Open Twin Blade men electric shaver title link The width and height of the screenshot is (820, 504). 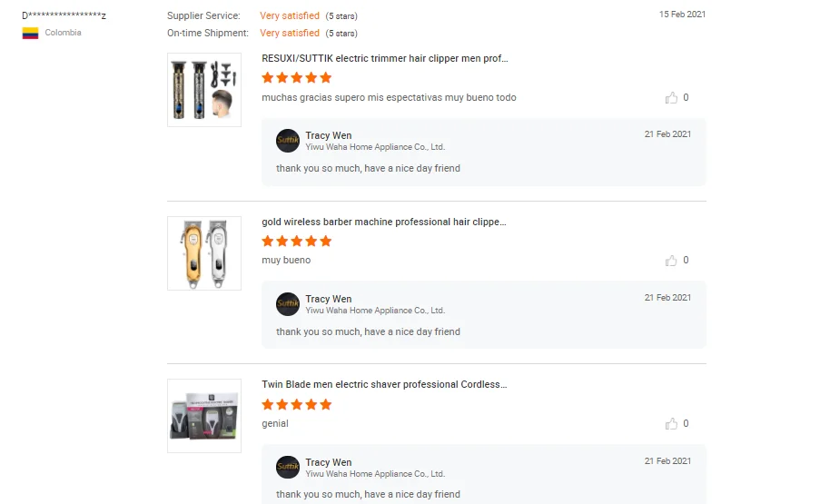pos(384,385)
